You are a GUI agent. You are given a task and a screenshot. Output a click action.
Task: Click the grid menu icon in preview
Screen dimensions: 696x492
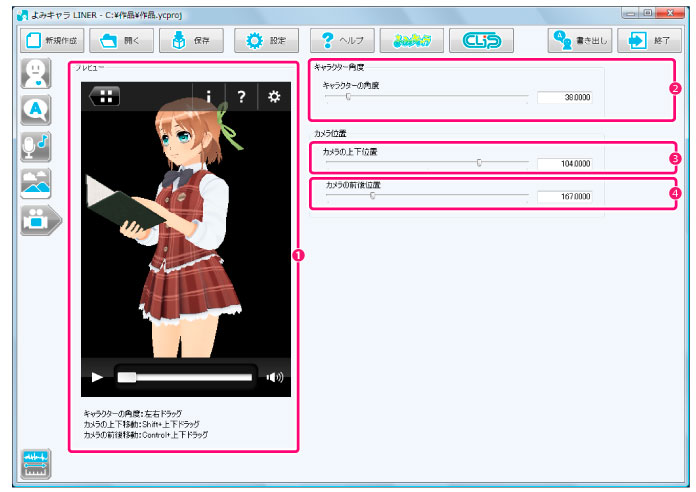pos(105,96)
